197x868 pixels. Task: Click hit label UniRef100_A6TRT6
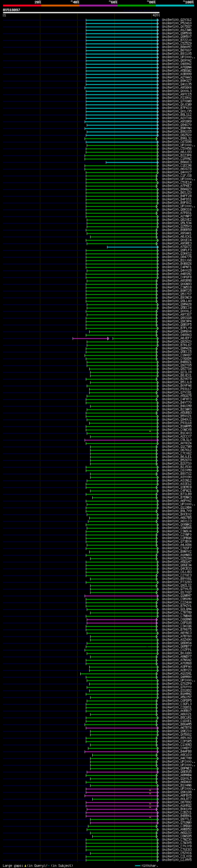177,728
